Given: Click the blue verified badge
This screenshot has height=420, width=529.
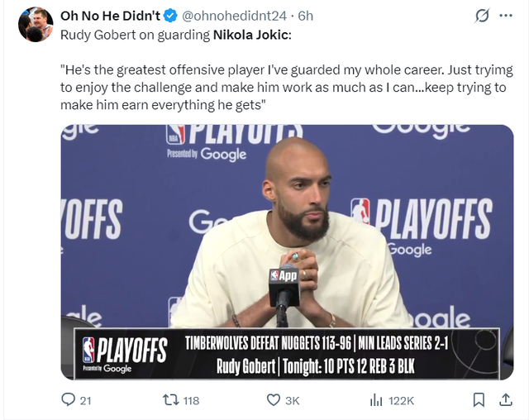Looking at the screenshot, I should (169, 16).
